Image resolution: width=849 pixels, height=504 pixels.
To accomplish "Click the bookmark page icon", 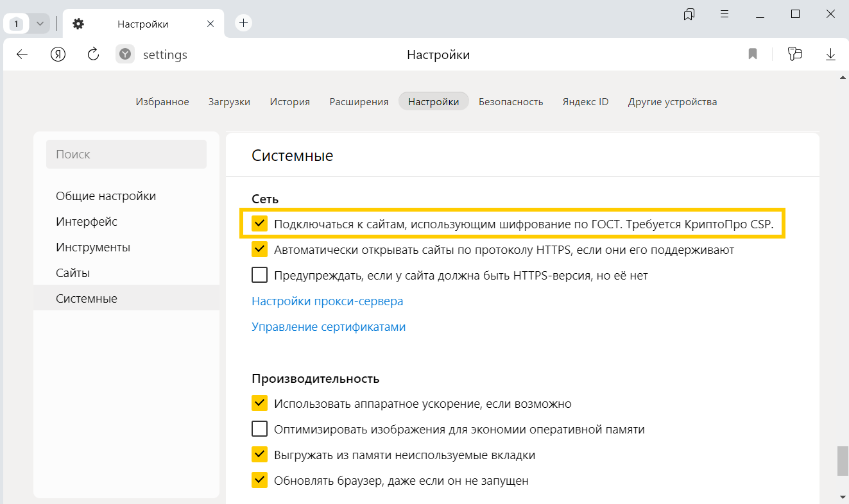I will (x=753, y=55).
